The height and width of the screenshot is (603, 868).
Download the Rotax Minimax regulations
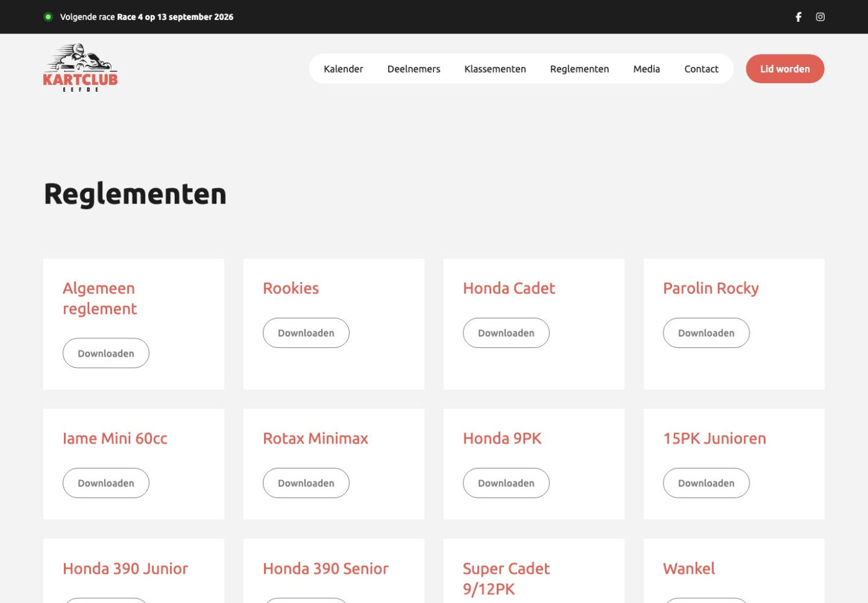[x=306, y=483]
